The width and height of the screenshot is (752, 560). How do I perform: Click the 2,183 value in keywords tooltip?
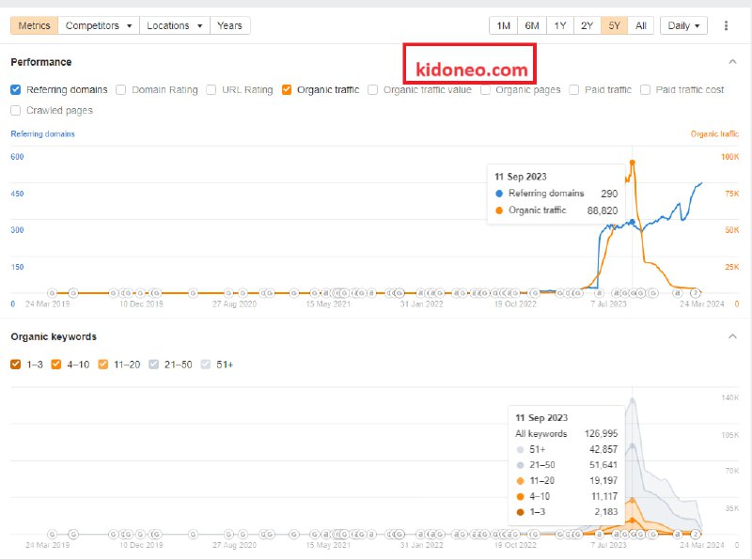(x=606, y=511)
